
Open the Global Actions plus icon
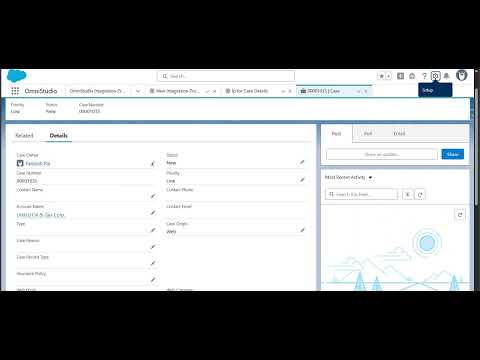tap(400, 76)
